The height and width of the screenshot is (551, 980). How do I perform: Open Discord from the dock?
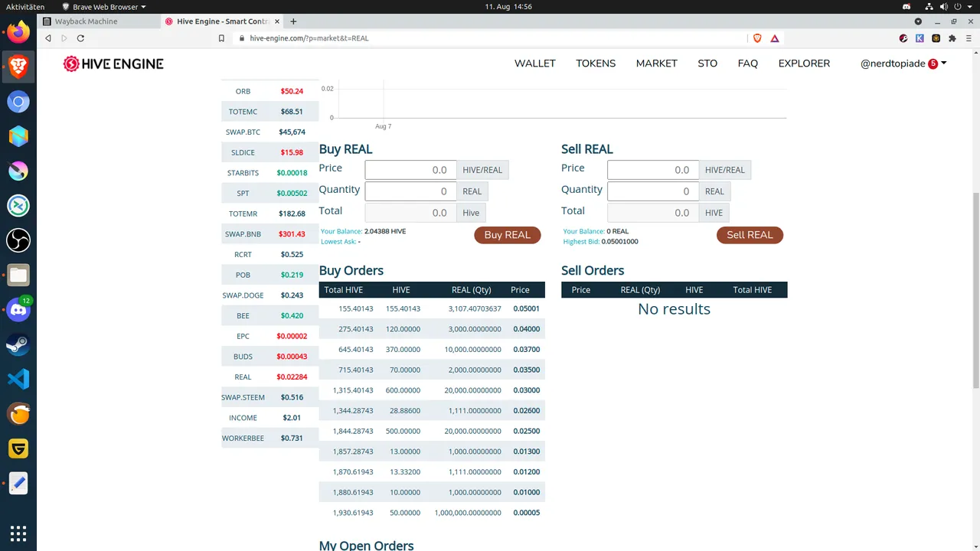[x=18, y=310]
